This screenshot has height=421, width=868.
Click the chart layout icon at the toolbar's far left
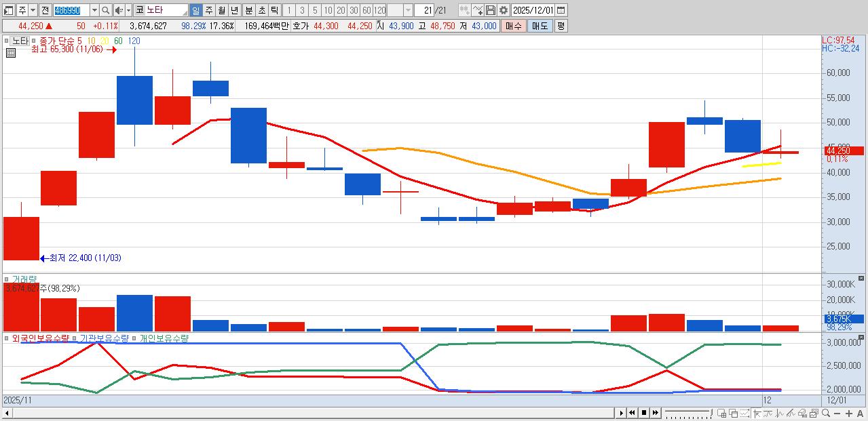(8, 10)
